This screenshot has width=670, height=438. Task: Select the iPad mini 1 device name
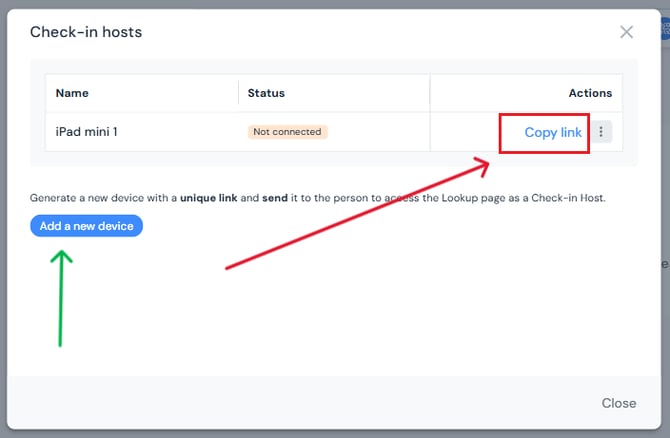click(86, 132)
